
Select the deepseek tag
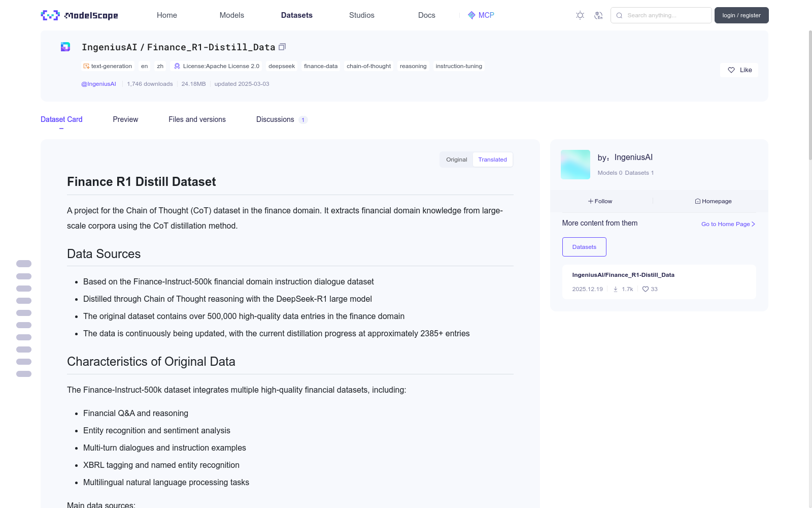(x=282, y=66)
